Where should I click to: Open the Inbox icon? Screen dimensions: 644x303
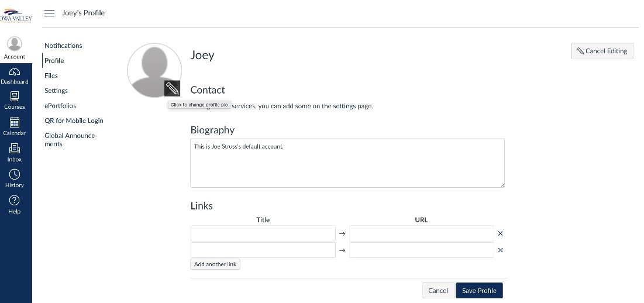tap(15, 149)
